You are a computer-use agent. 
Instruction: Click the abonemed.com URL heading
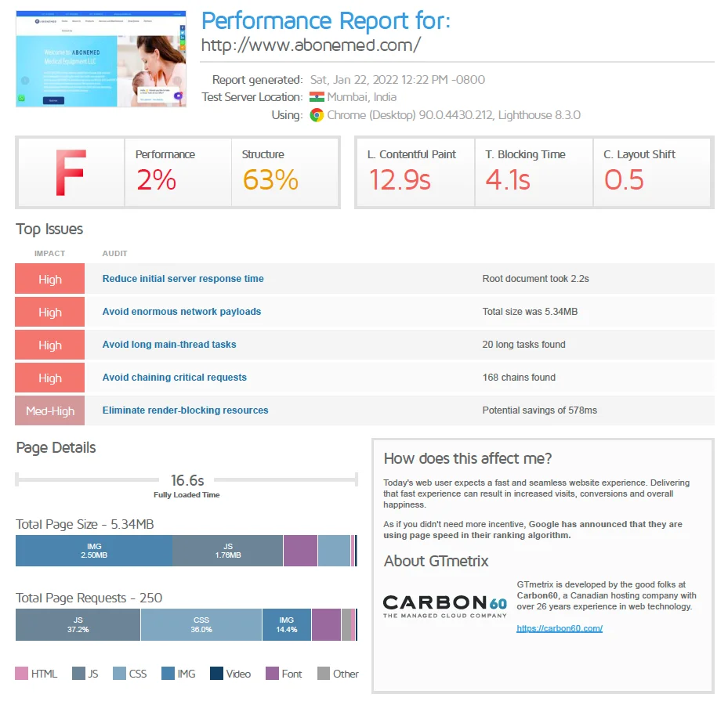(310, 45)
